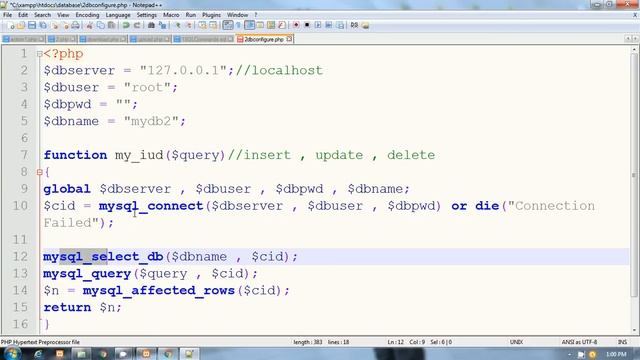Screen dimensions: 640x360
Task: Click the '?' help menu
Action: coord(256,15)
